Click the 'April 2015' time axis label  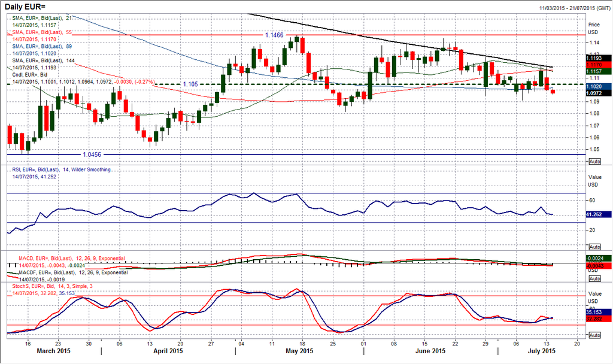[168, 351]
